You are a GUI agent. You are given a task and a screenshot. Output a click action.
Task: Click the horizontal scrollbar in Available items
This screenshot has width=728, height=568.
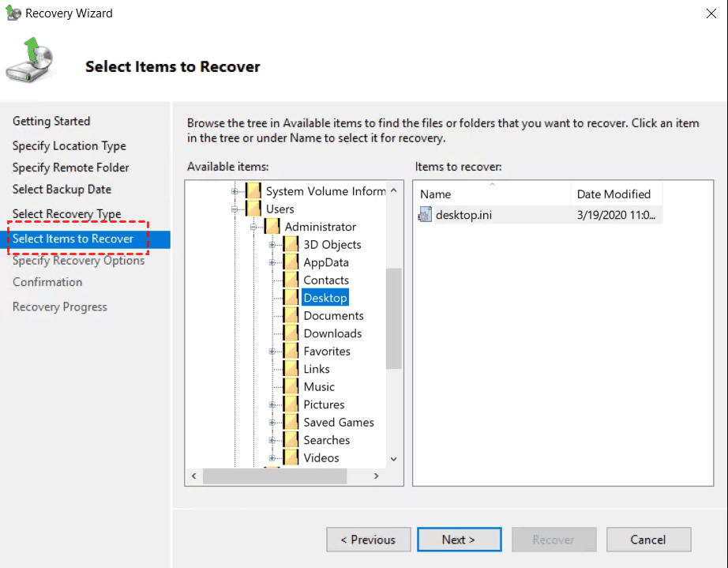[275, 476]
